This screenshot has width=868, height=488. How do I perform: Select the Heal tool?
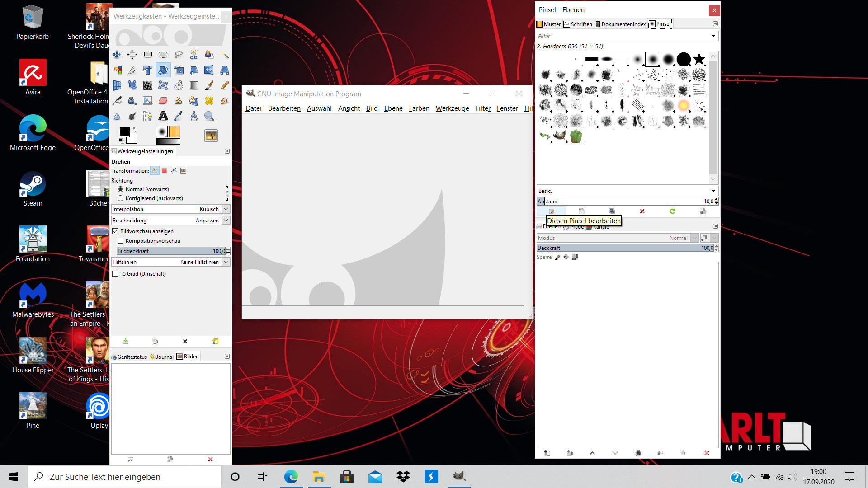(x=209, y=101)
